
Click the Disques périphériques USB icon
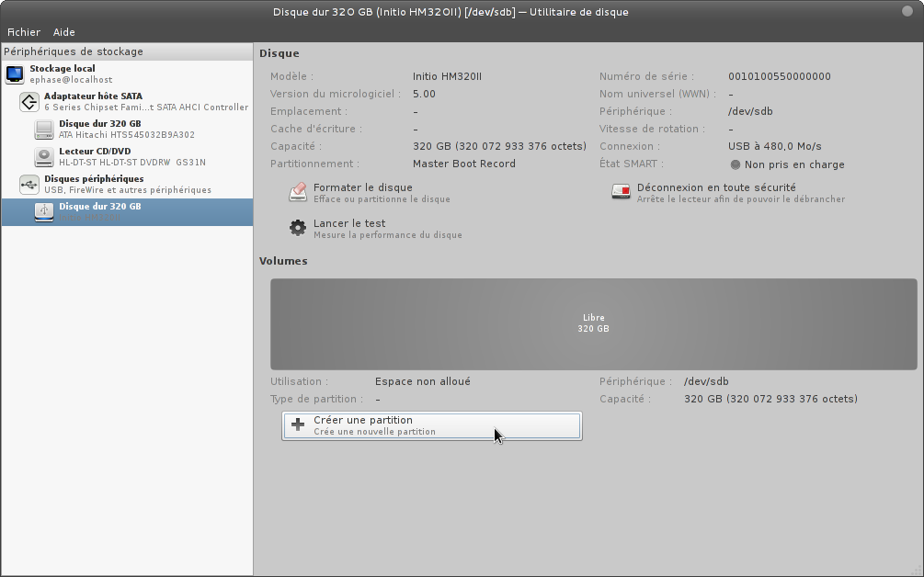(x=29, y=185)
